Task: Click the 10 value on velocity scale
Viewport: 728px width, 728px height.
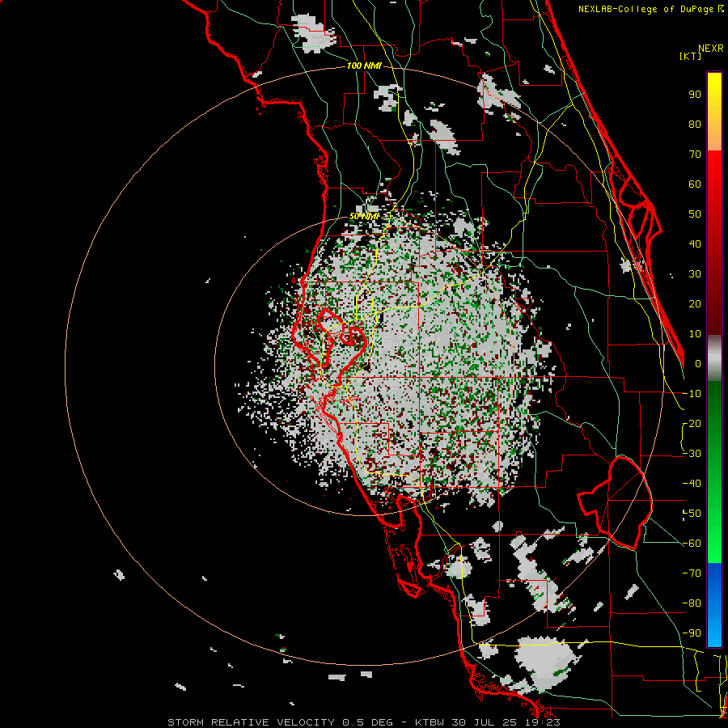Action: 695,334
